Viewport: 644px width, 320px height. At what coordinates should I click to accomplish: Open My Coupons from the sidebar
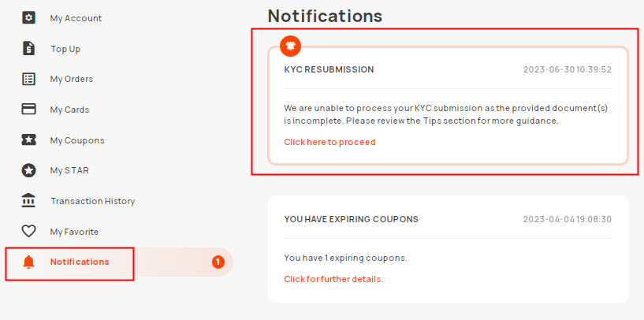coord(77,140)
